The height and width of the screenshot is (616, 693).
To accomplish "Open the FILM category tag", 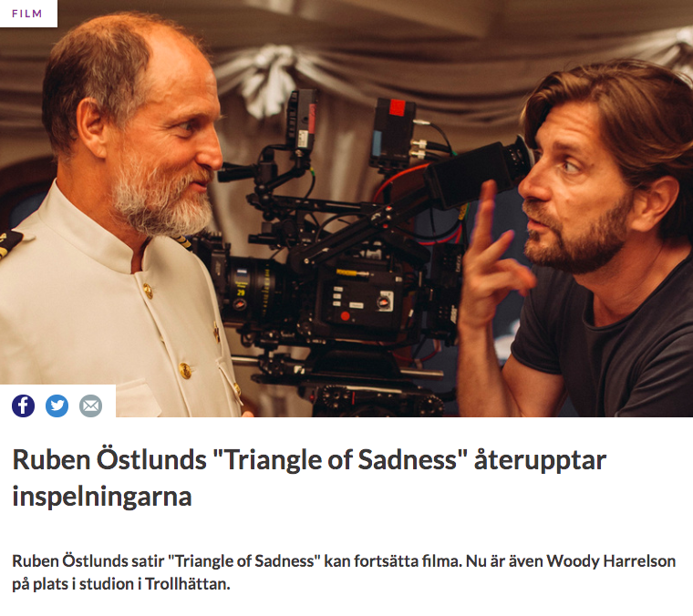I will click(x=27, y=14).
